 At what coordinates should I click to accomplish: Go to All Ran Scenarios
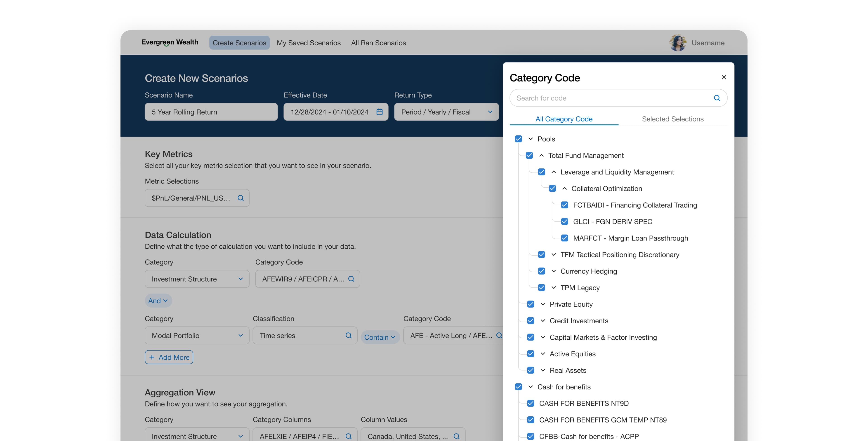[378, 43]
